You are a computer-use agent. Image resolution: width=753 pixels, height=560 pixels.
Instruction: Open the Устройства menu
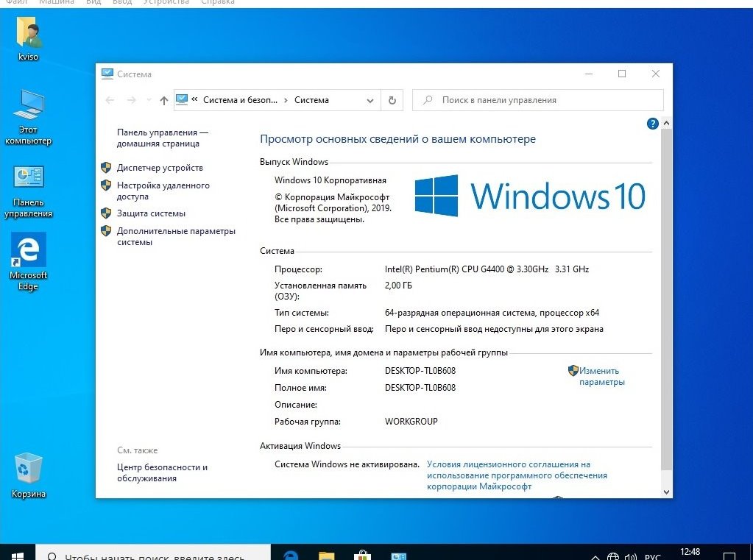point(166,2)
